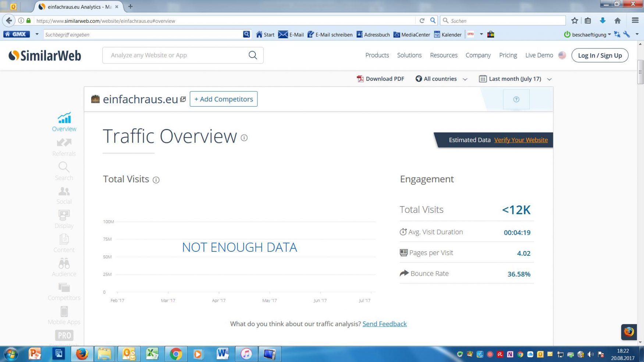Show Total Visits info tooltip icon

(156, 180)
